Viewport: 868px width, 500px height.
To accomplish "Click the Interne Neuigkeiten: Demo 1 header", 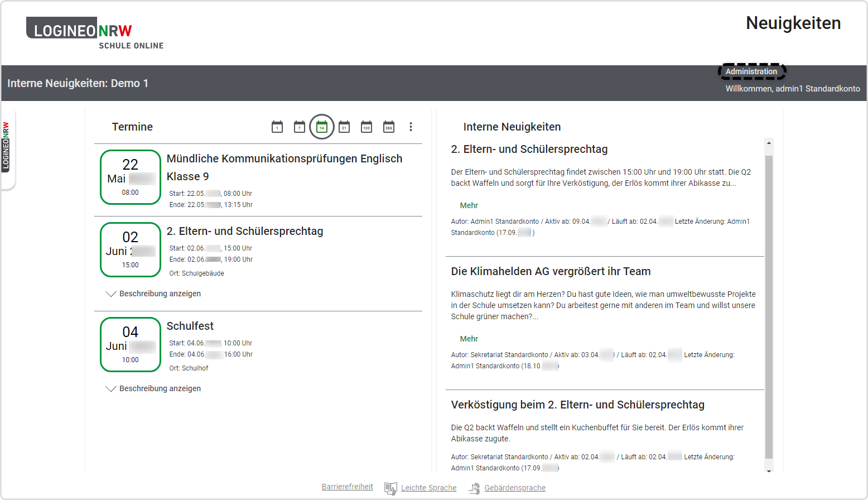I will [78, 83].
